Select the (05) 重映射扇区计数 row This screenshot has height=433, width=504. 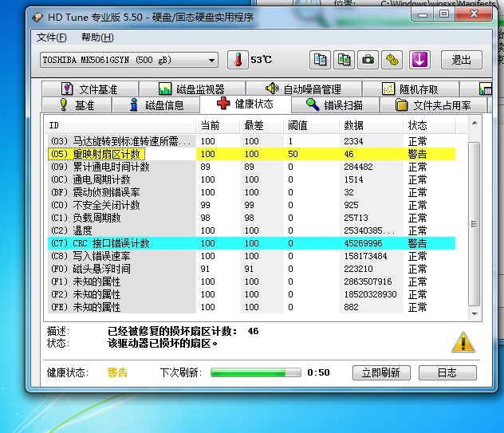coord(252,154)
